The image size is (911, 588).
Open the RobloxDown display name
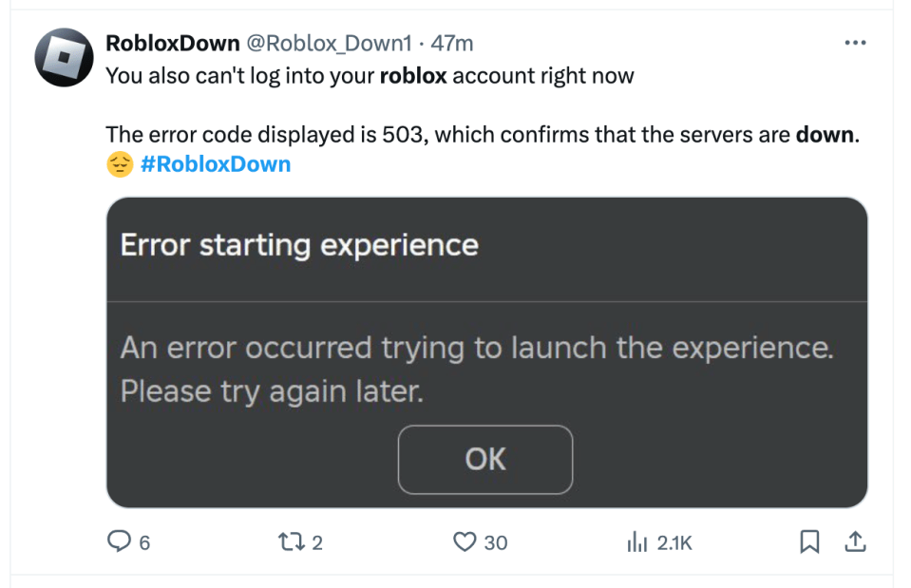tap(173, 43)
